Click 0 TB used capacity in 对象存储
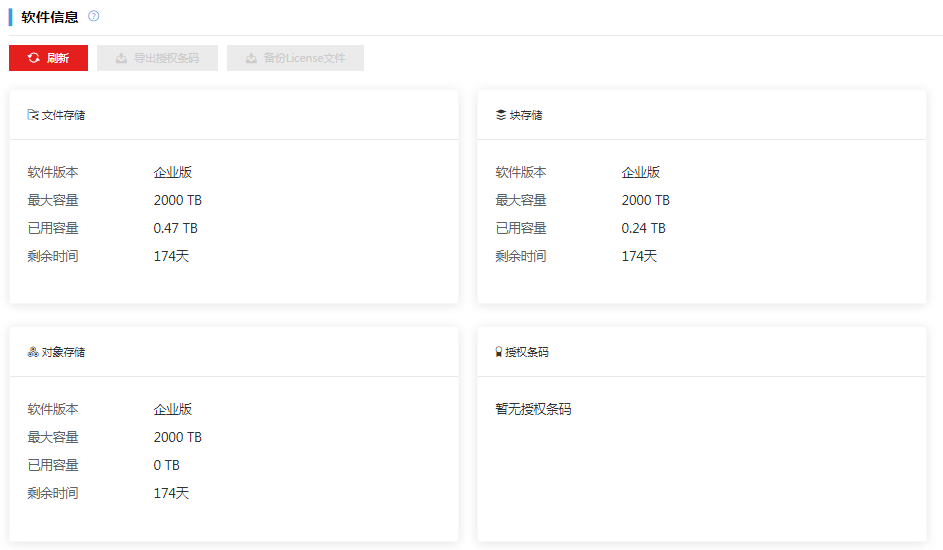The width and height of the screenshot is (943, 550). pos(167,465)
